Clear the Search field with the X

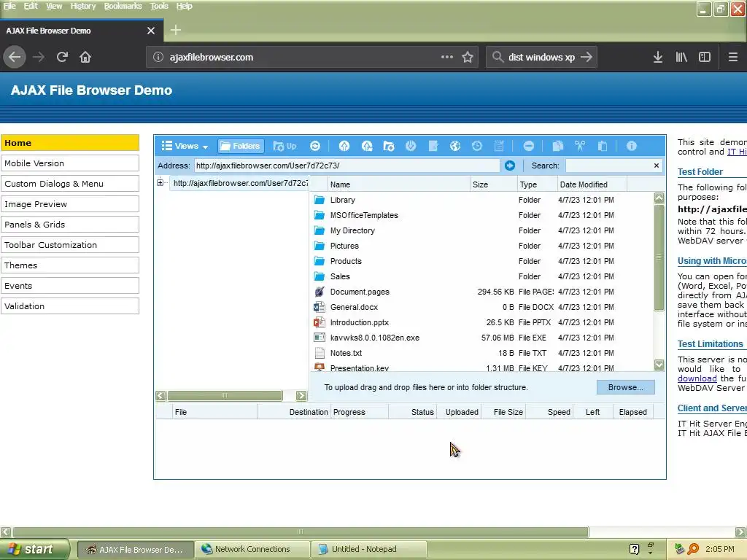click(657, 166)
